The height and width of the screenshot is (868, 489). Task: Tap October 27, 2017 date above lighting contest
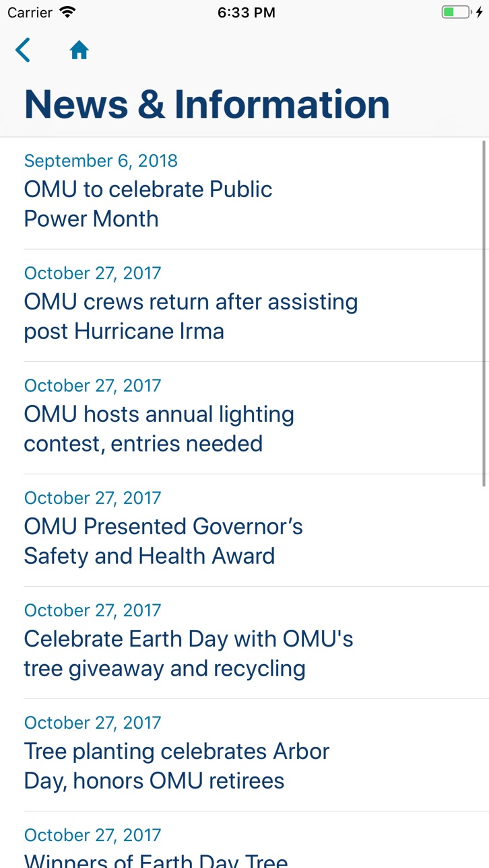[x=93, y=386]
